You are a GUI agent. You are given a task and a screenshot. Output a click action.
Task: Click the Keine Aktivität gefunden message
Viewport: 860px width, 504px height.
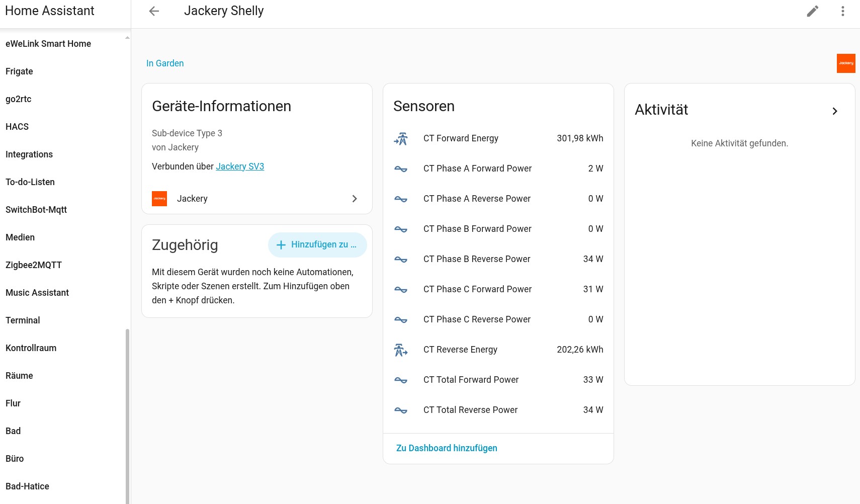click(739, 143)
